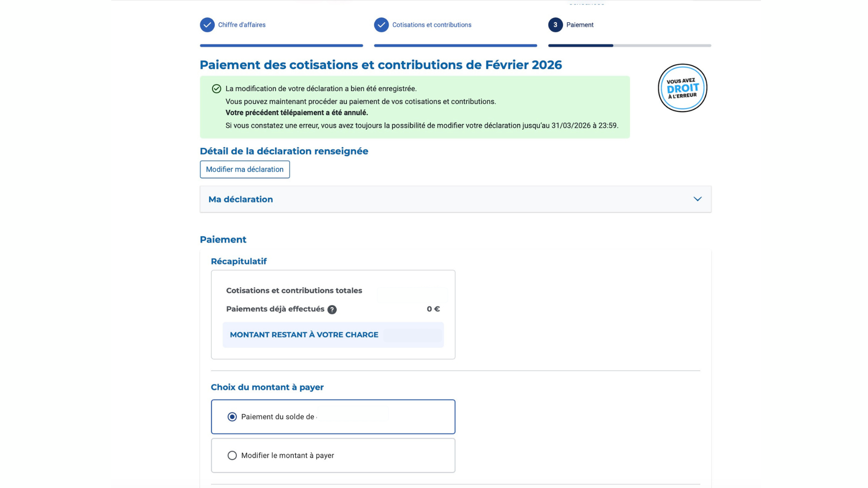Open the help tooltip beside Paiements déjà effectués

click(332, 310)
